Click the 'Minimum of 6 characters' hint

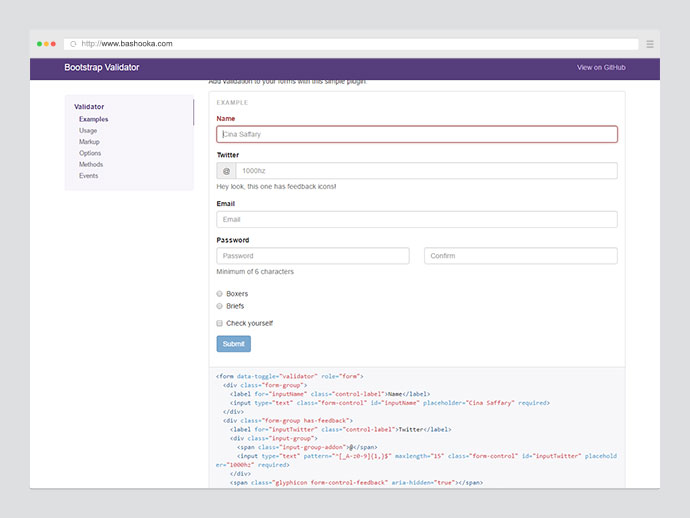pos(255,272)
